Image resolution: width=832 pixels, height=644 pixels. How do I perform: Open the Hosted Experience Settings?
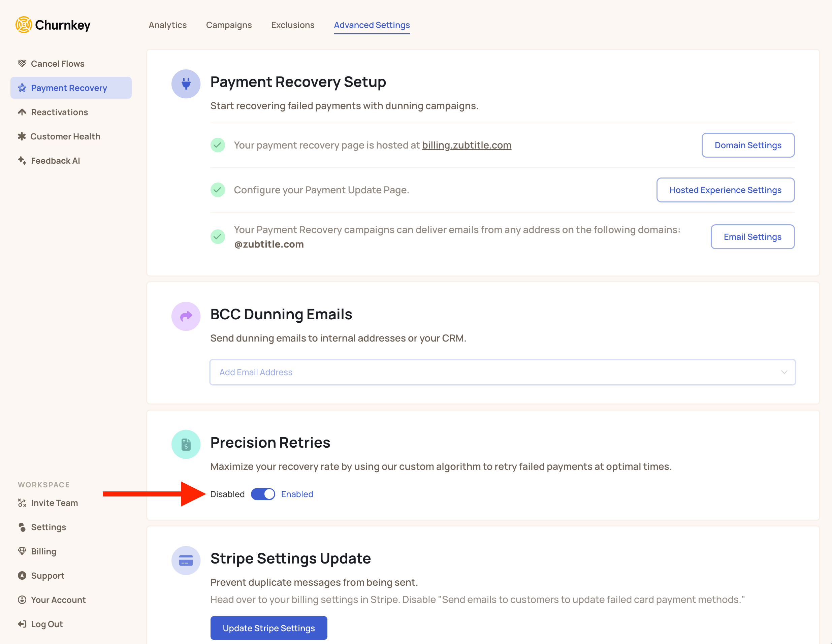tap(725, 190)
